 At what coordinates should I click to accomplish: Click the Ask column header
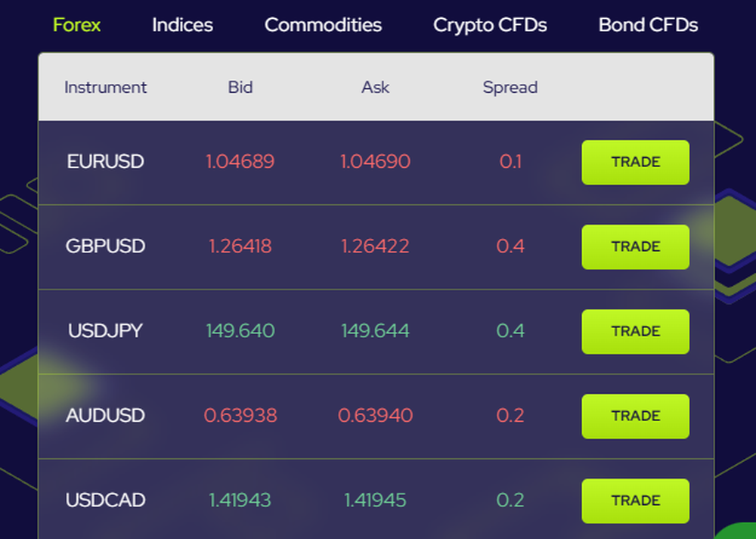point(376,87)
